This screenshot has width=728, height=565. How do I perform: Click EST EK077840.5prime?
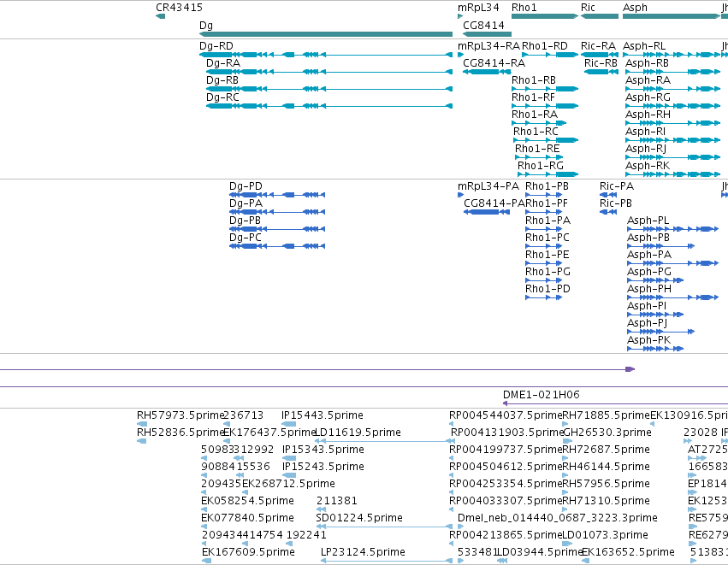204,527
